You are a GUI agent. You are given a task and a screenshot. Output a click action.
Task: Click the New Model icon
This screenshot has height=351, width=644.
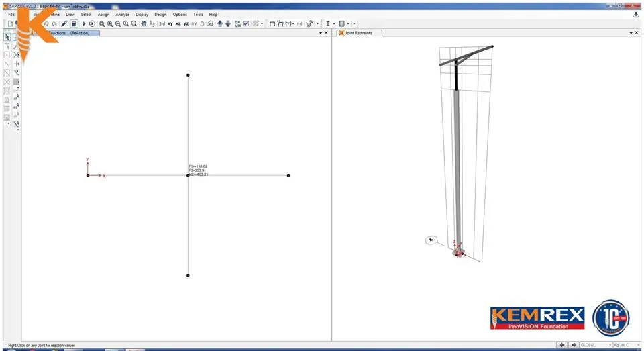[x=10, y=24]
